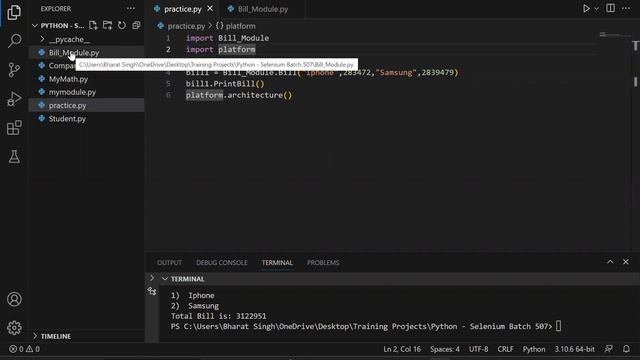
Task: Expand the __pycache__ folder
Action: tap(69, 39)
